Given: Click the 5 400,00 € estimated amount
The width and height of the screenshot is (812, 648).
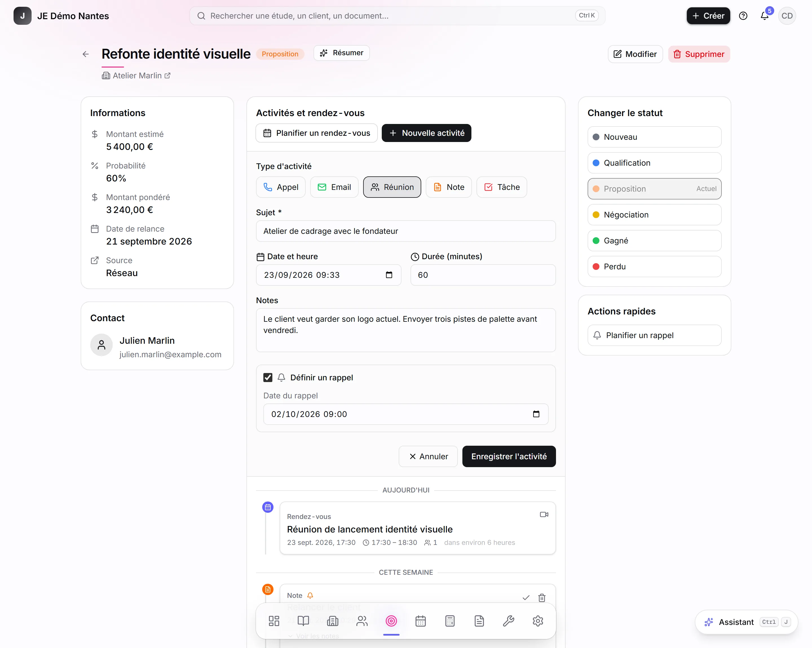Looking at the screenshot, I should click(x=130, y=147).
